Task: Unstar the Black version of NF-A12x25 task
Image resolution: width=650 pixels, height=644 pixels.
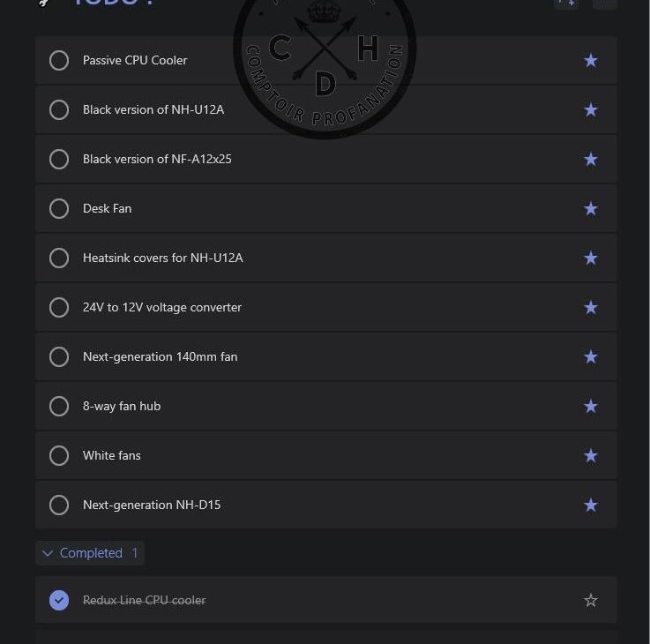Action: [x=591, y=160]
